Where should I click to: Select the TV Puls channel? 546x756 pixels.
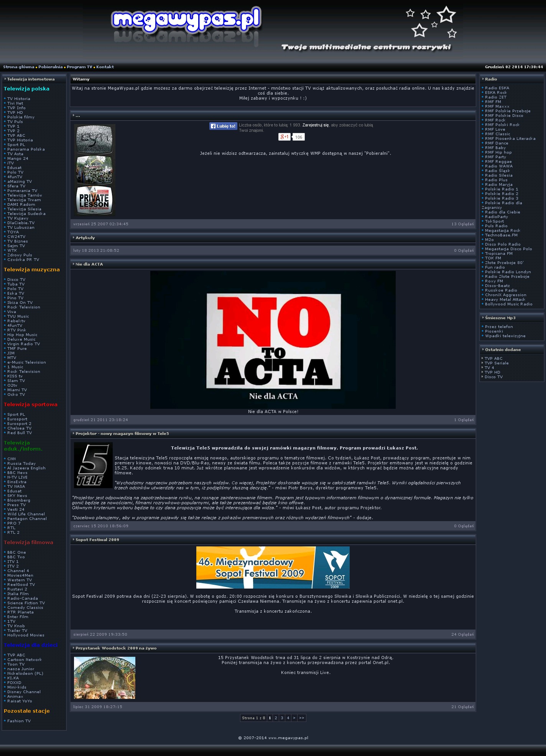pyautogui.click(x=15, y=122)
